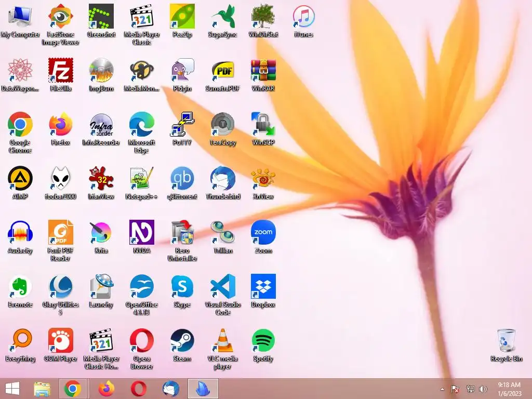Open the network tray icon

coord(470,389)
